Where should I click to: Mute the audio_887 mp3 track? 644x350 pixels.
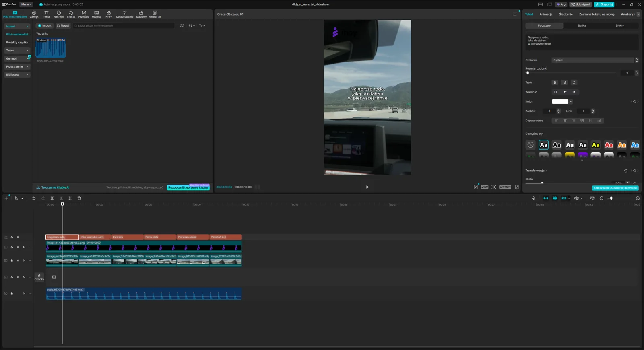(24, 294)
